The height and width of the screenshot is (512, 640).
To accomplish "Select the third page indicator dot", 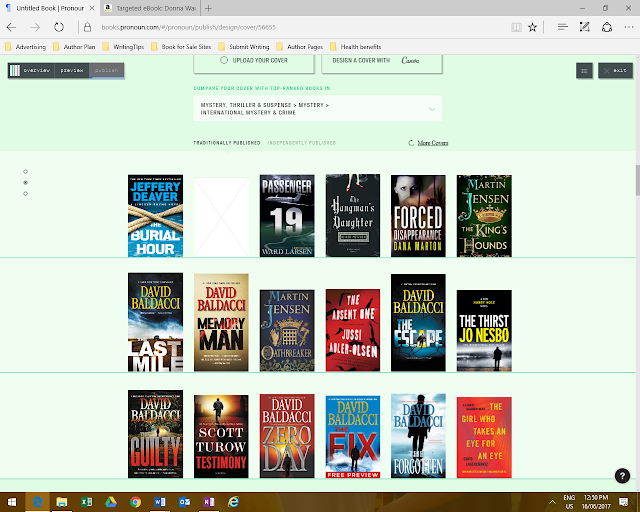I will pyautogui.click(x=25, y=194).
